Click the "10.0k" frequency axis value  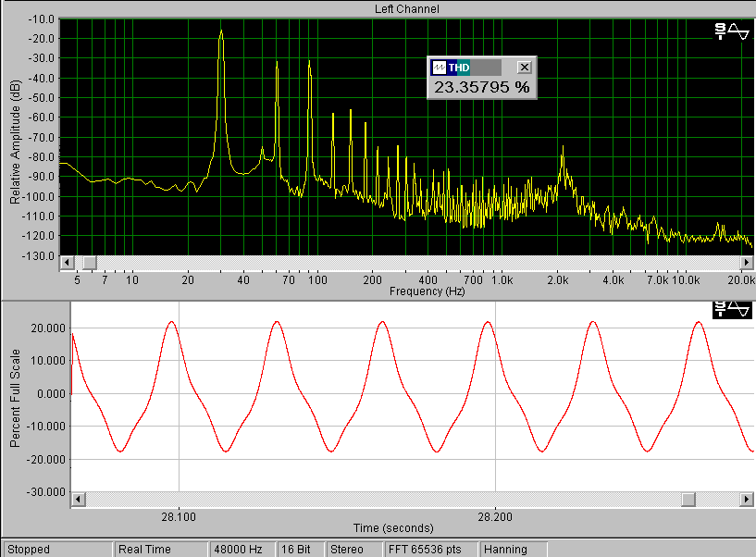[686, 280]
